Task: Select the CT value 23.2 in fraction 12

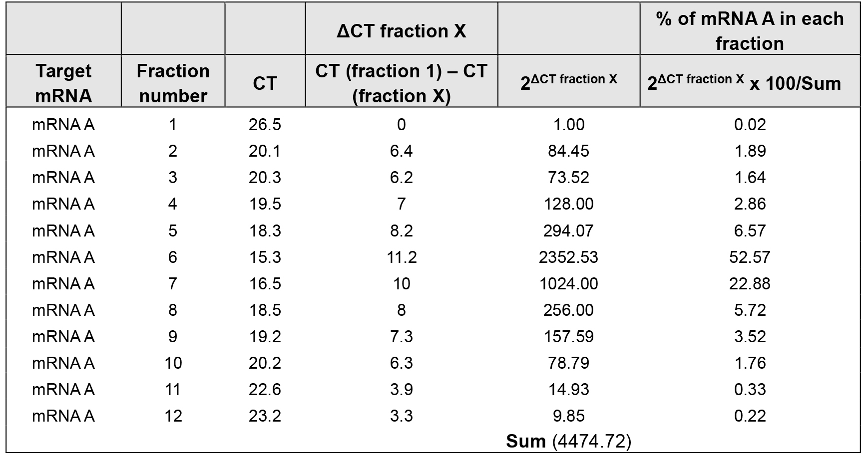Action: [x=265, y=416]
